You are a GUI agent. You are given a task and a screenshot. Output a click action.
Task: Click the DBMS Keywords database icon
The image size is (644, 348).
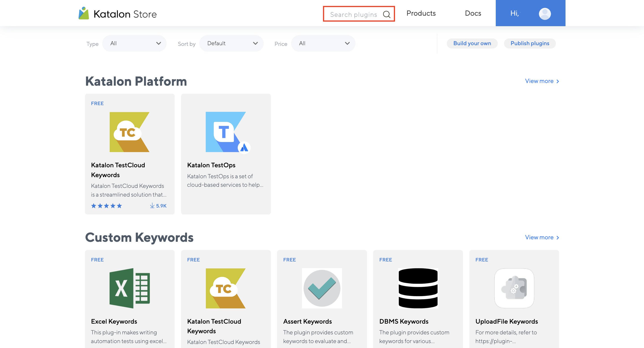pos(418,288)
